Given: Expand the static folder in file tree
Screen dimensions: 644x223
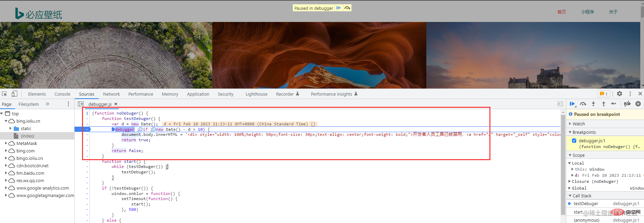Looking at the screenshot, I should point(10,128).
